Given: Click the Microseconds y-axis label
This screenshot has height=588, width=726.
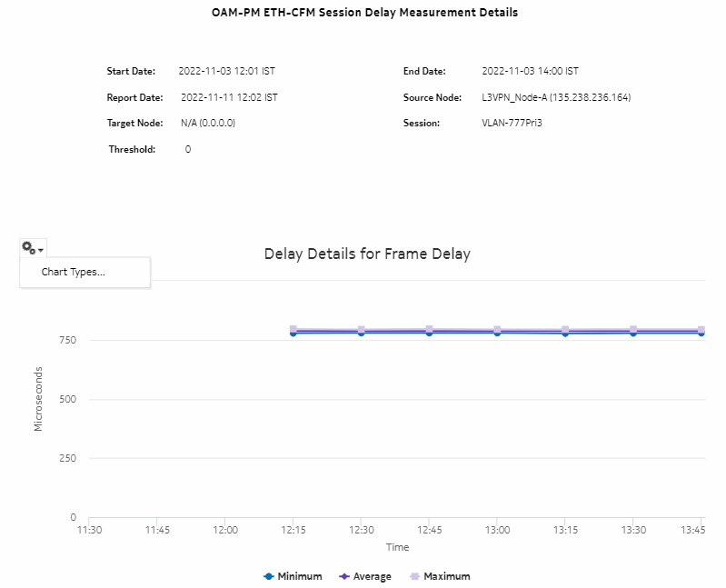Looking at the screenshot, I should [x=38, y=399].
